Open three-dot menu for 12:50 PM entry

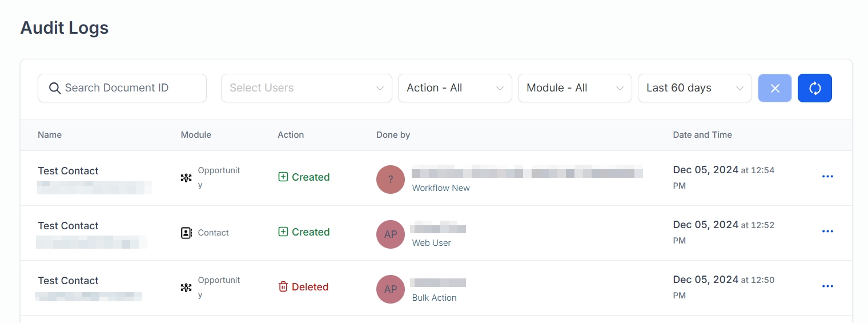(827, 286)
